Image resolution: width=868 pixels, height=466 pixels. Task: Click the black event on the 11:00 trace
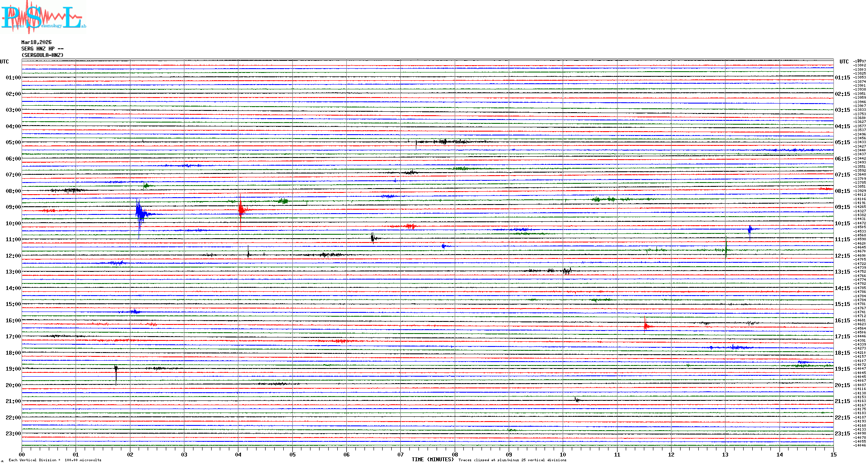click(x=373, y=238)
